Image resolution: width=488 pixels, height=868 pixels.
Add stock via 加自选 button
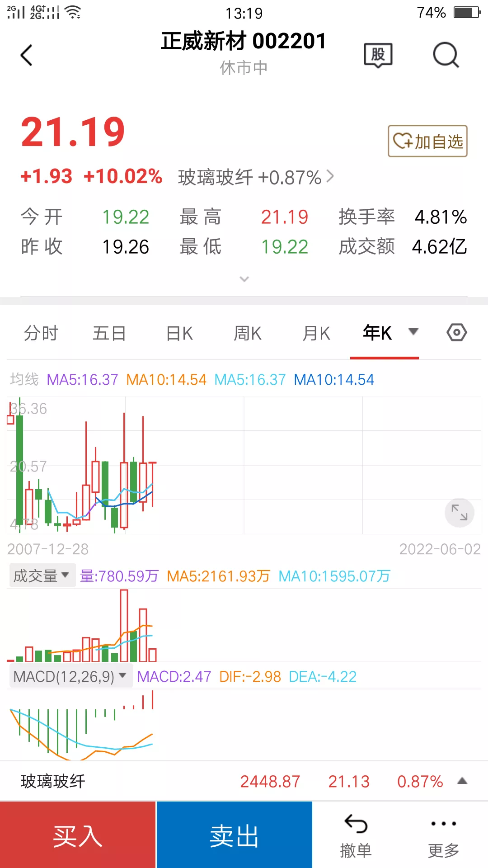pyautogui.click(x=427, y=141)
